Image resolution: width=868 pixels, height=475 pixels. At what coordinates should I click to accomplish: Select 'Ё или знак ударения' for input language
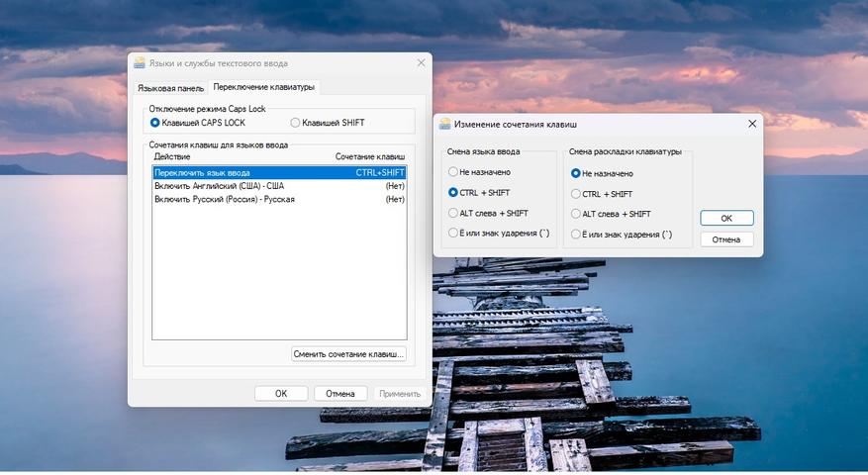[453, 234]
